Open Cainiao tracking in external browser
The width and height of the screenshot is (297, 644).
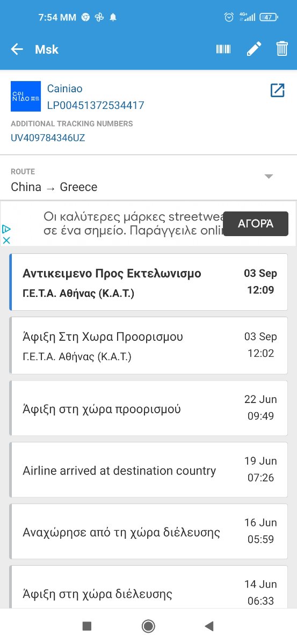pyautogui.click(x=277, y=90)
